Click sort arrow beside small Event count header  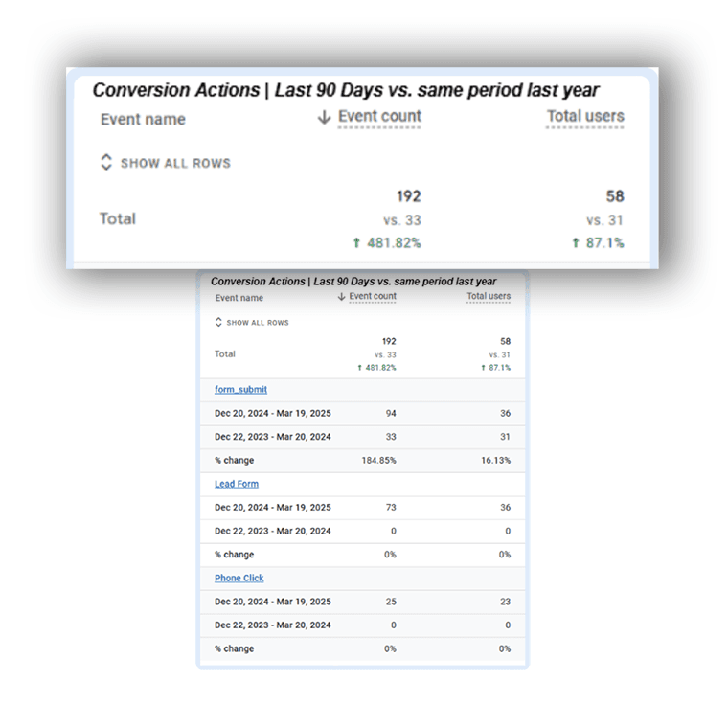(341, 297)
